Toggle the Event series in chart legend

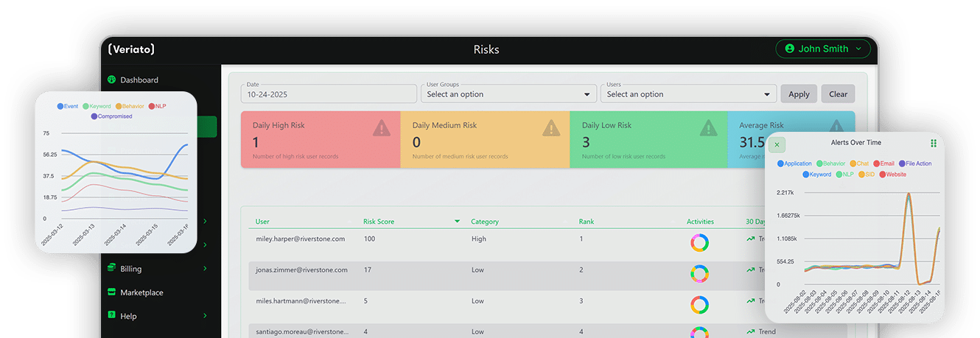[69, 106]
